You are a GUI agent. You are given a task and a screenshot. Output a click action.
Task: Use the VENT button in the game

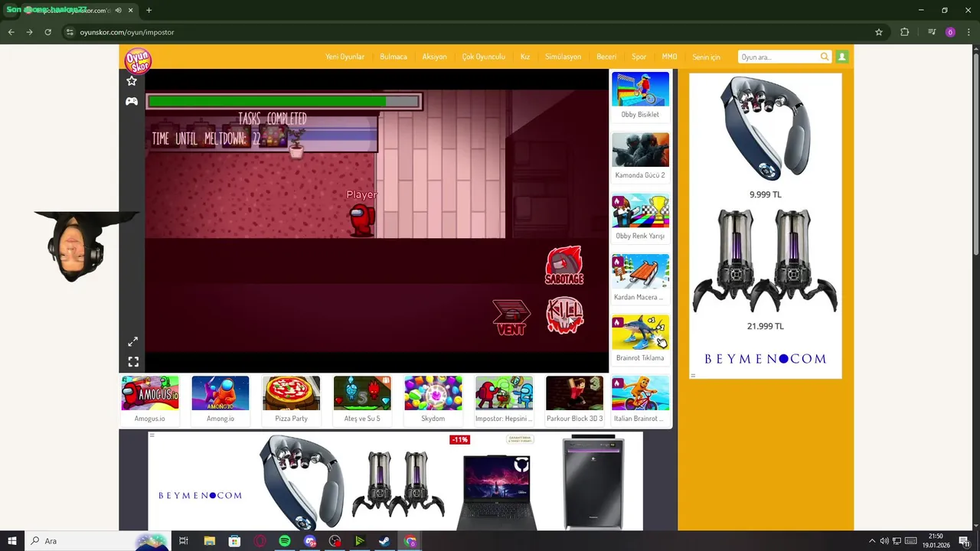(511, 318)
